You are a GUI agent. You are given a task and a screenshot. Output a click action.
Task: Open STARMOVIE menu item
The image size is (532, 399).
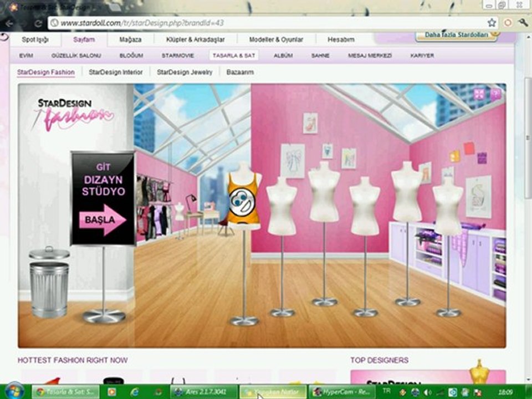click(x=178, y=55)
